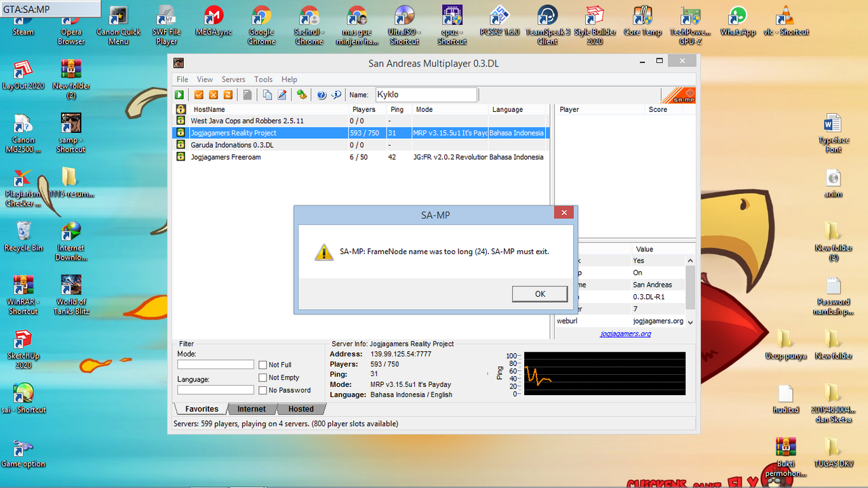Open the Opera Browser desktop icon
This screenshot has width=868, height=488.
pyautogui.click(x=71, y=26)
